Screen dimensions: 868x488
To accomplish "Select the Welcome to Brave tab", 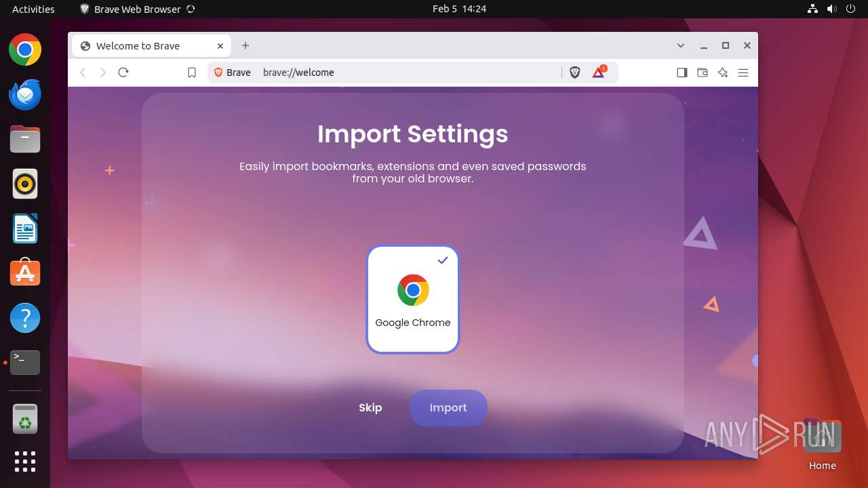I will coord(151,46).
